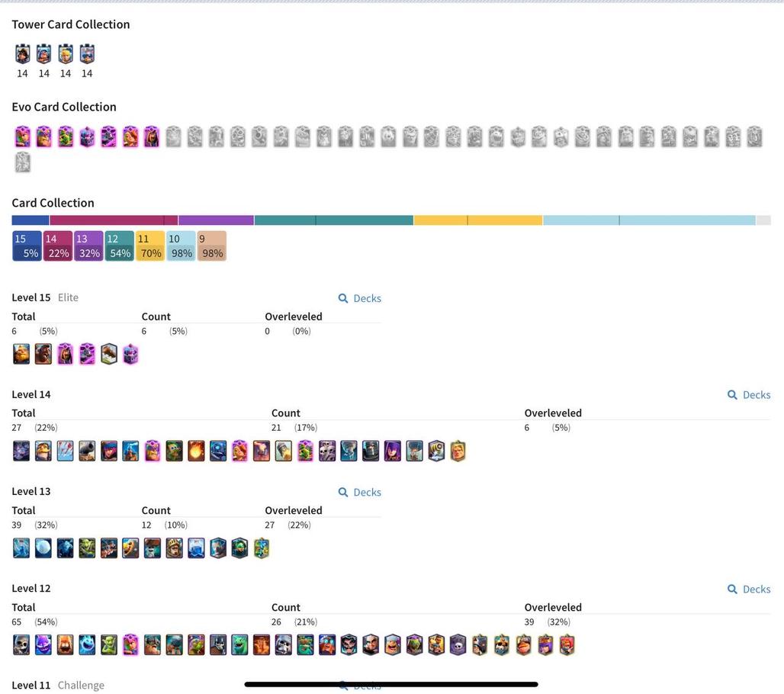Click the tan level 9 badge showing 98%
This screenshot has height=694, width=784.
pyautogui.click(x=212, y=246)
